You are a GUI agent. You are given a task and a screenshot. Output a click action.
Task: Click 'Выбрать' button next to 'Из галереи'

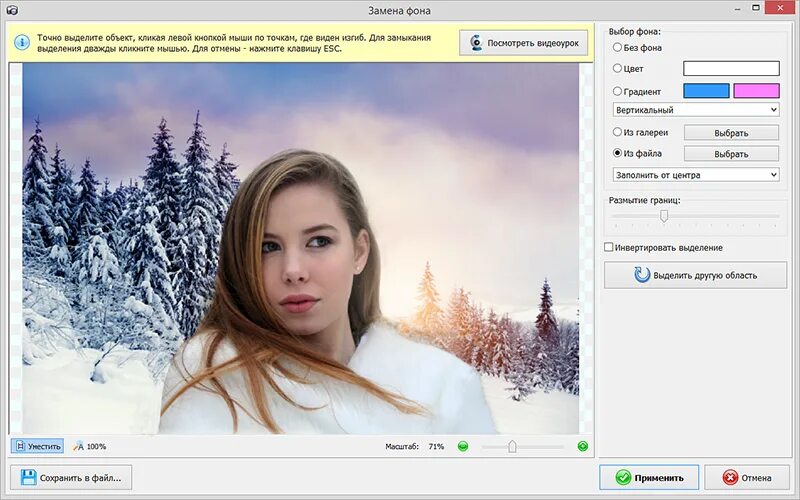(x=731, y=133)
